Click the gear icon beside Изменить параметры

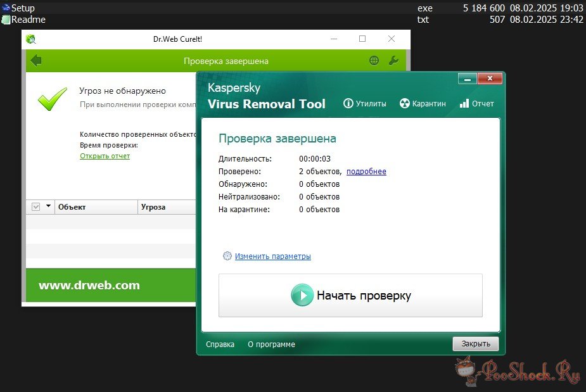[227, 256]
